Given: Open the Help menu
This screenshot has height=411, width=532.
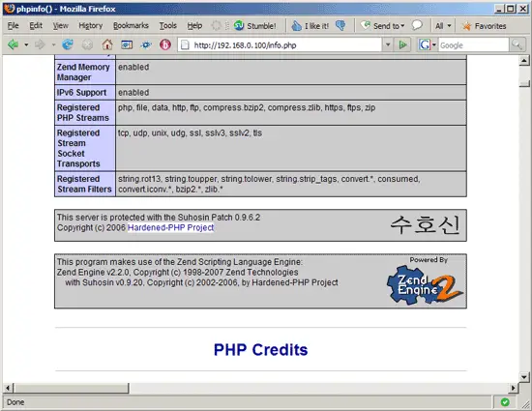Looking at the screenshot, I should [x=194, y=26].
